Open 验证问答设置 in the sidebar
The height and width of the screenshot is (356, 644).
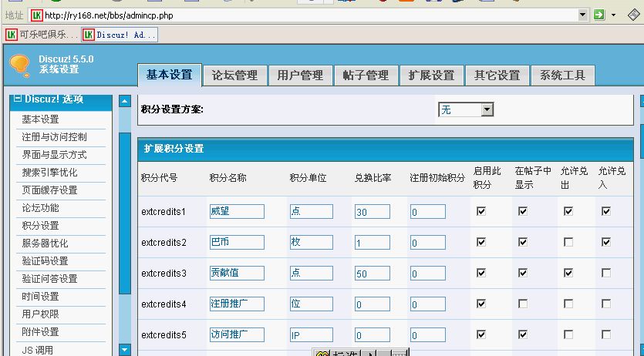49,279
